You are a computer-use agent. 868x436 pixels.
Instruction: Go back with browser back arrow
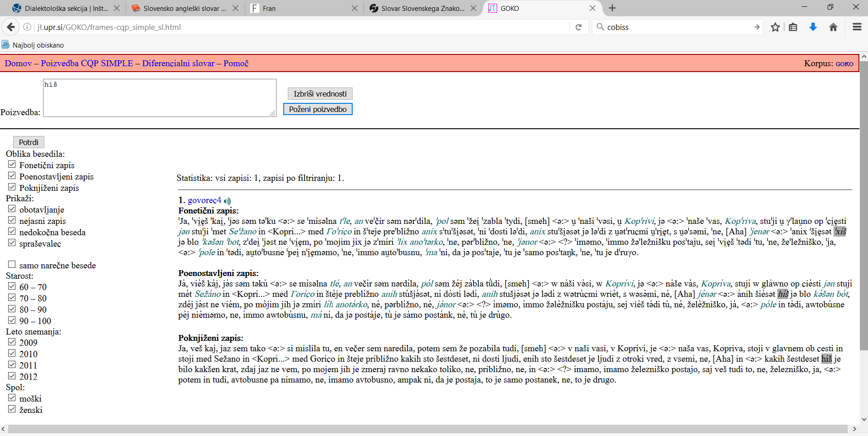[x=10, y=27]
